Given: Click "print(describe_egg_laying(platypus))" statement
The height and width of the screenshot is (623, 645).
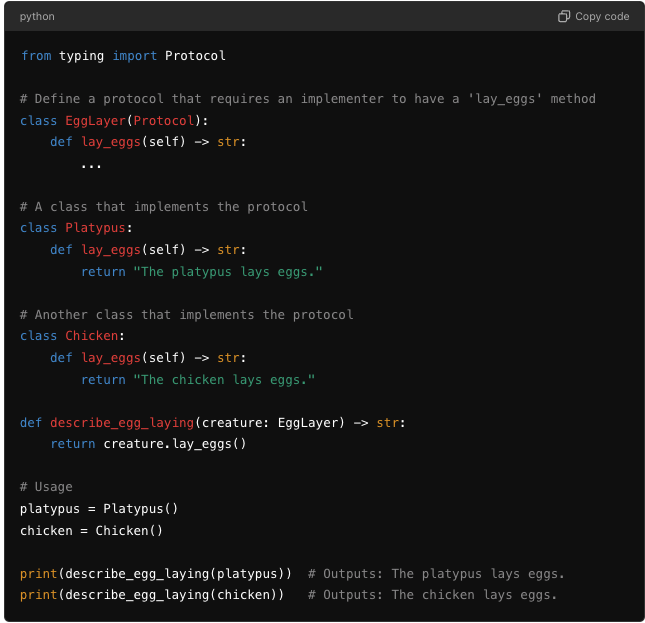Looking at the screenshot, I should point(156,574).
